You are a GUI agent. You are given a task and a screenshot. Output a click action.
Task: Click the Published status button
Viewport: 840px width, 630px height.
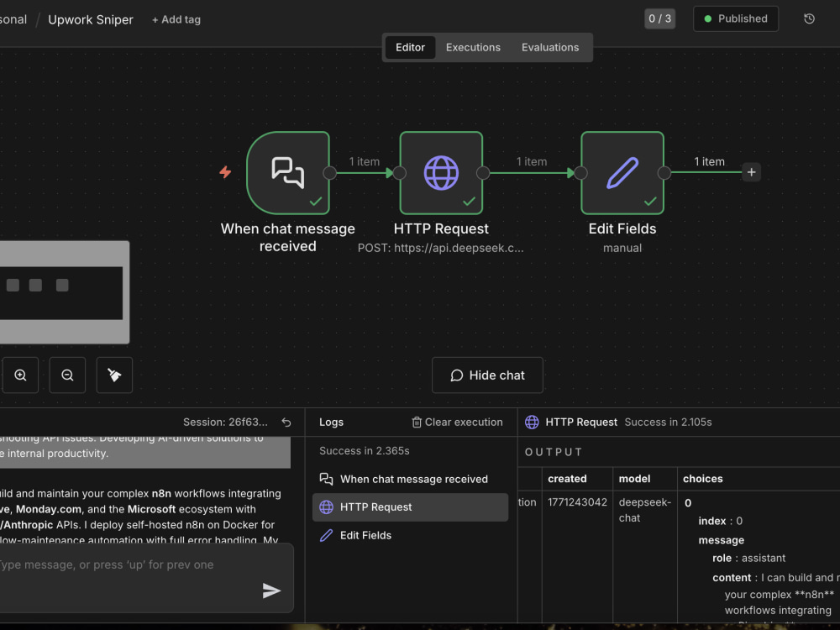736,18
